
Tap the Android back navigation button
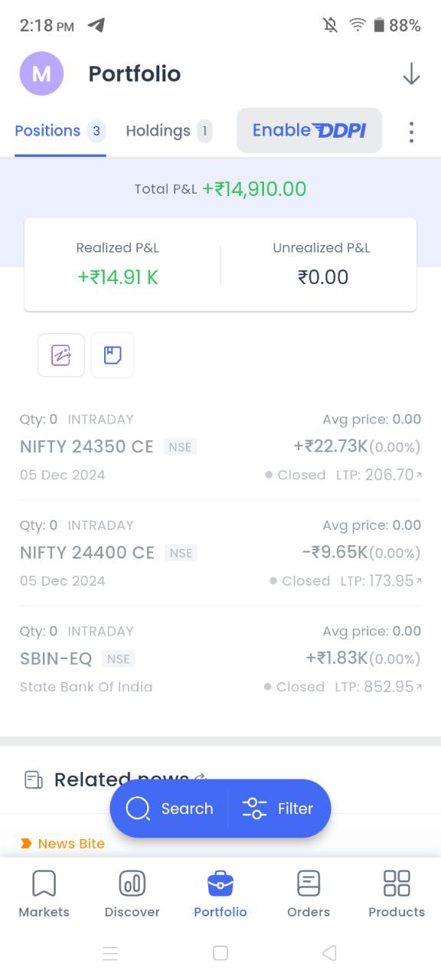click(330, 953)
